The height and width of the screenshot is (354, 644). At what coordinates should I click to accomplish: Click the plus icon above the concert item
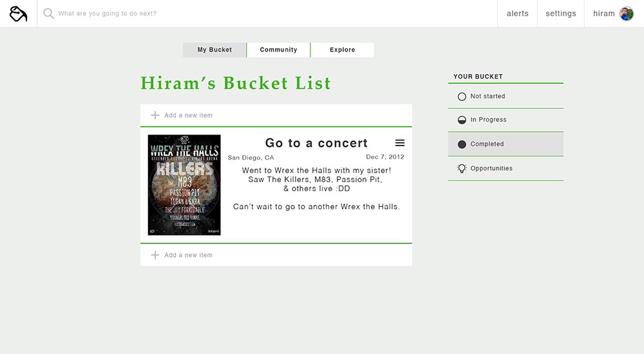click(x=155, y=115)
